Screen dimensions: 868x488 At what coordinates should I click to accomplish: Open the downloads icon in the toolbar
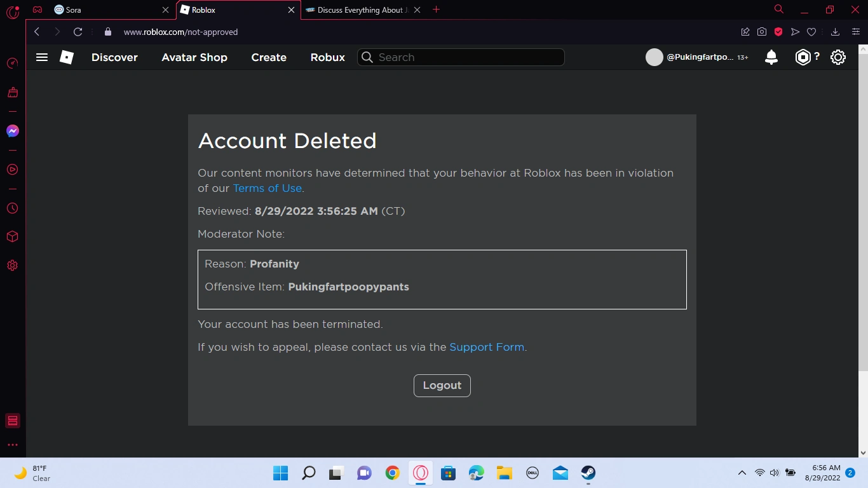coord(834,31)
